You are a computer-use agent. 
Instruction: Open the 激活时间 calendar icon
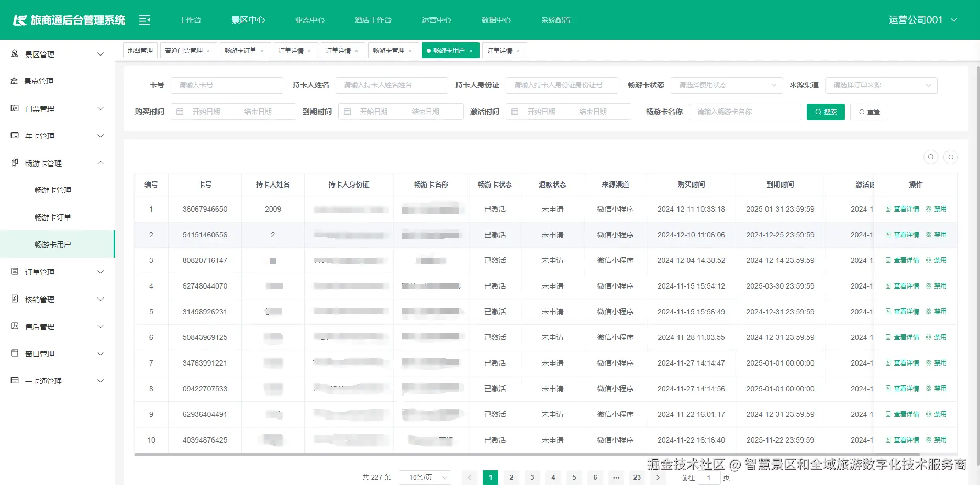pos(515,111)
